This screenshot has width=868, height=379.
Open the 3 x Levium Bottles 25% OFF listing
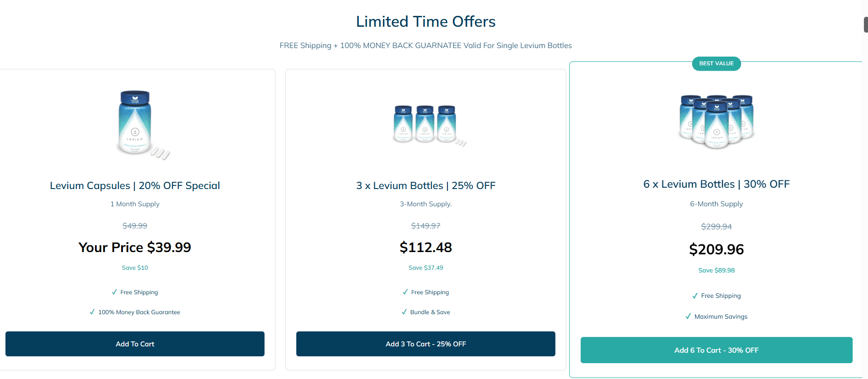tap(426, 185)
